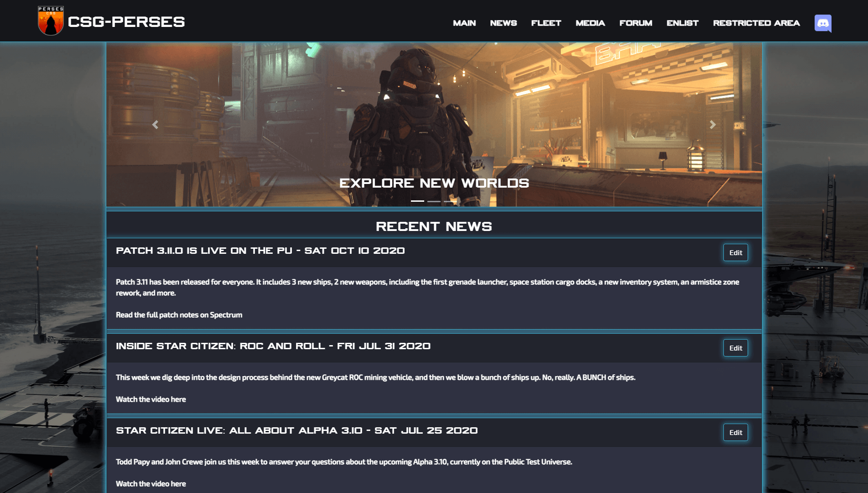Click the CSG-PERSES site title text
This screenshot has width=868, height=493.
126,22
